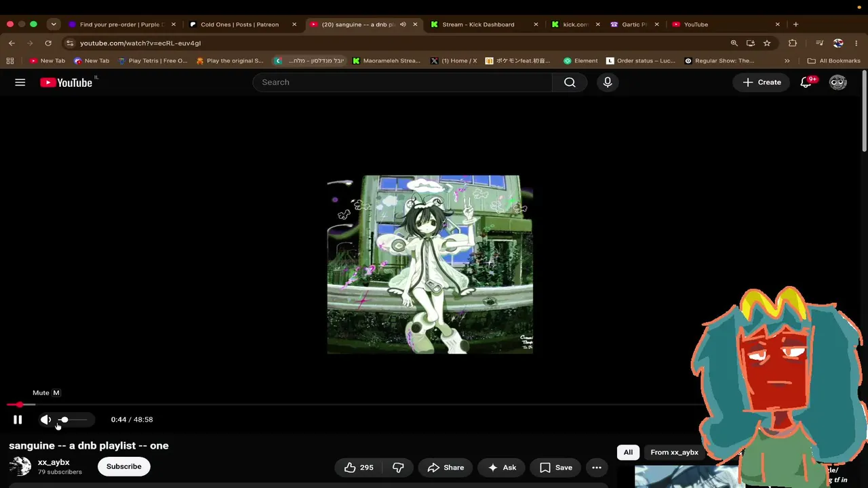Dislike the video with thumbs down
868x488 pixels.
tap(398, 468)
